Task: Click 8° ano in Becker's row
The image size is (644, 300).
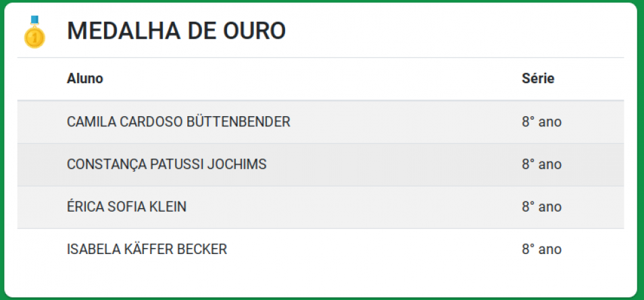Action: 541,249
